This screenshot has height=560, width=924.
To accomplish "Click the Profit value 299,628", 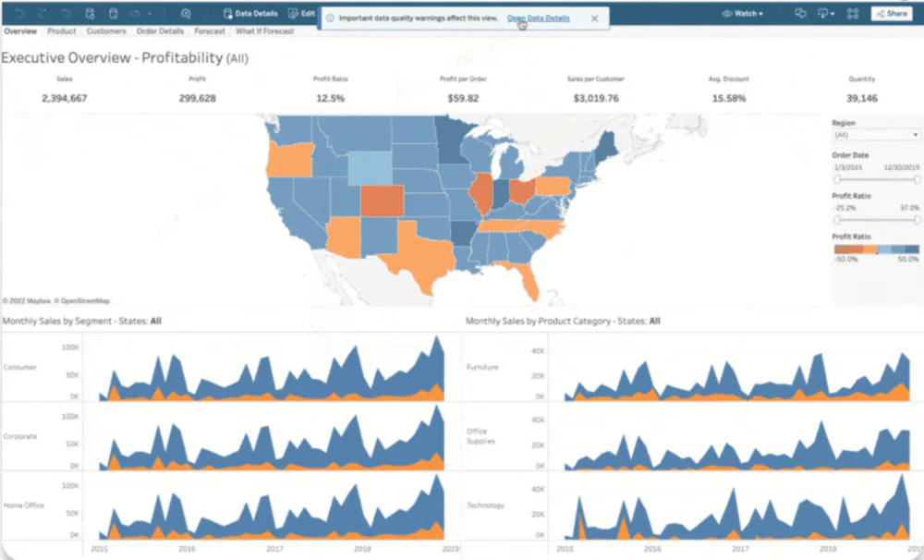I will [x=198, y=99].
